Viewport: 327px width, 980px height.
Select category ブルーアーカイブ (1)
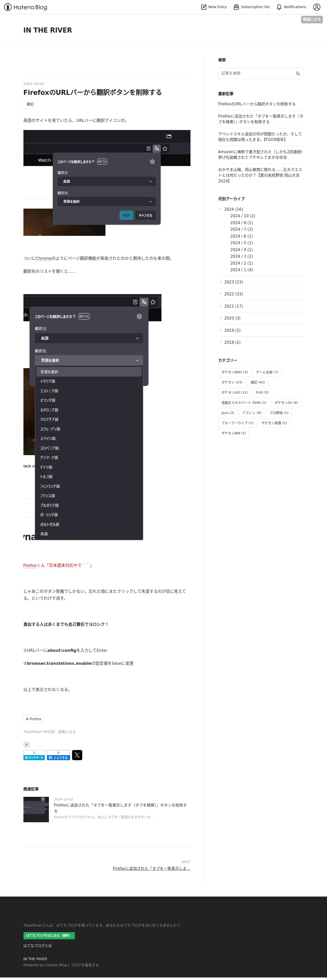point(237,423)
